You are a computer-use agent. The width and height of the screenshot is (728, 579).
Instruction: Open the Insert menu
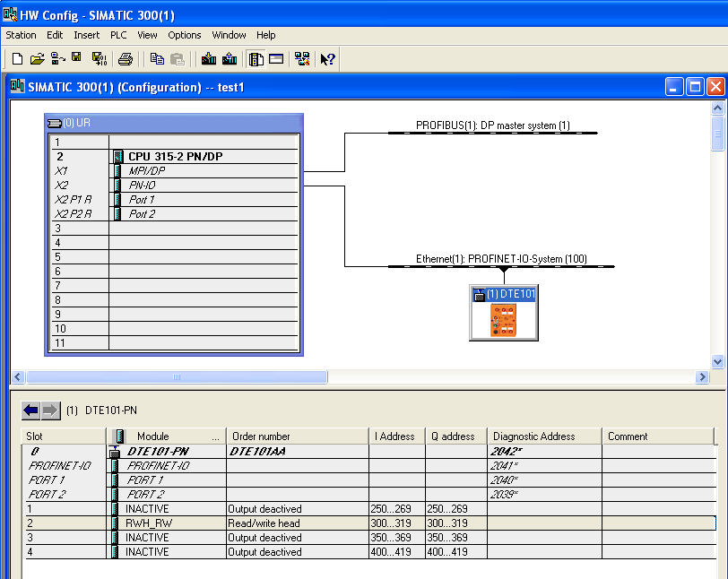click(x=86, y=35)
